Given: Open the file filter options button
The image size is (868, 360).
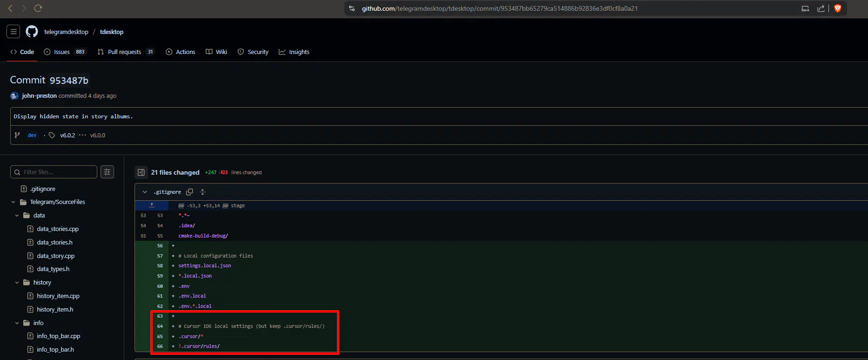Looking at the screenshot, I should (108, 172).
